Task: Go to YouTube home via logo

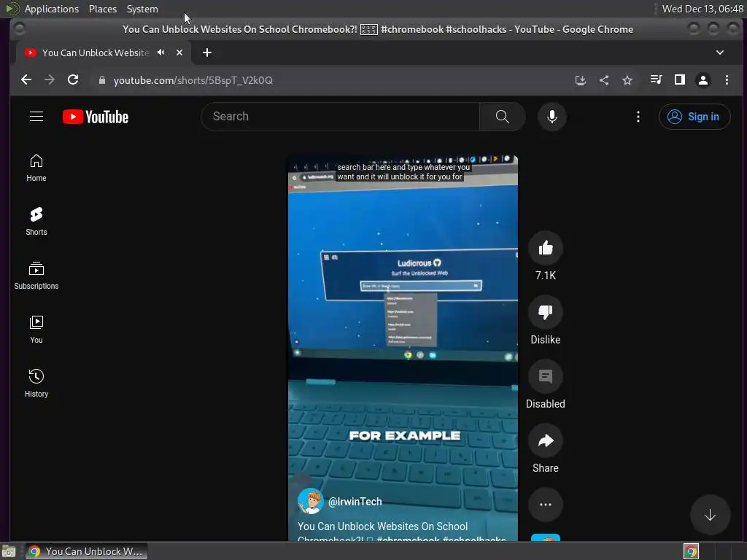Action: click(96, 117)
